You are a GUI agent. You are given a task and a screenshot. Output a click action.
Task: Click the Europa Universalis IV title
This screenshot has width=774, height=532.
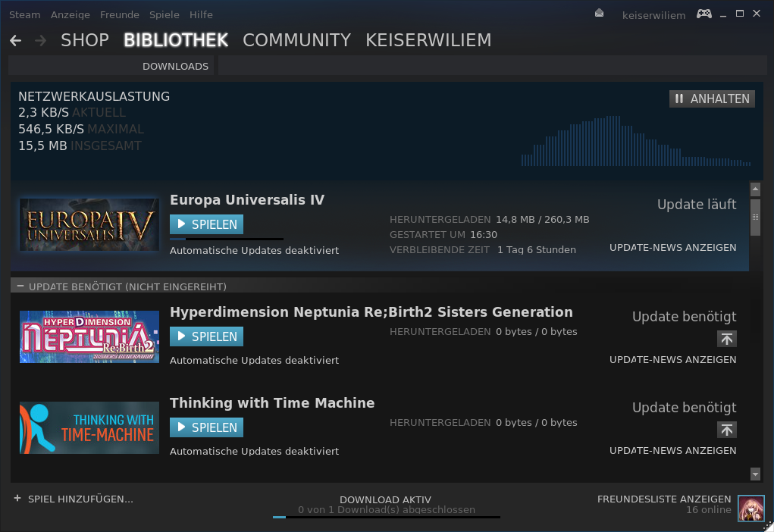(x=247, y=200)
